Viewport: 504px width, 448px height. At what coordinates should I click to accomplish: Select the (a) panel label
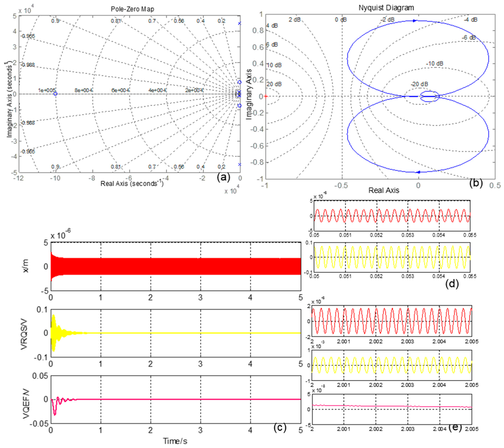coord(223,177)
